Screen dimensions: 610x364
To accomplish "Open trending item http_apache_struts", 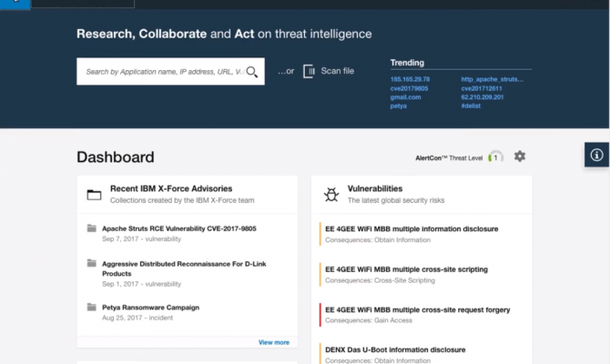I will [493, 79].
